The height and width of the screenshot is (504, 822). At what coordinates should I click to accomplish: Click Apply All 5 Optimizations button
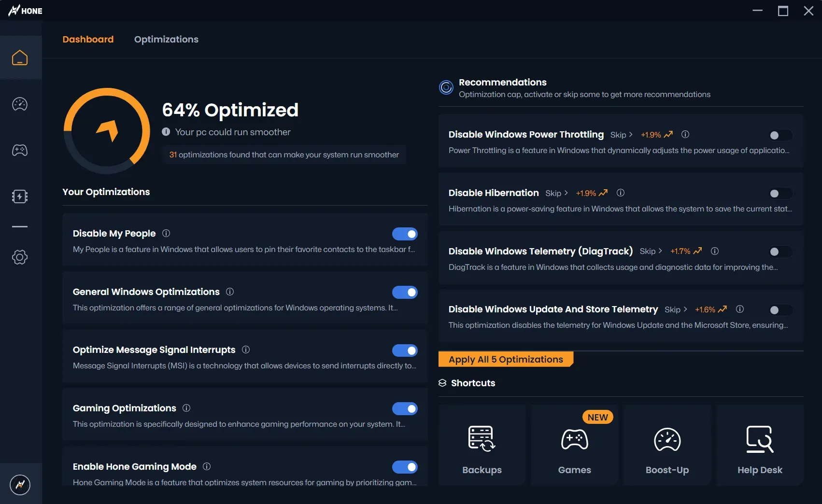[506, 359]
